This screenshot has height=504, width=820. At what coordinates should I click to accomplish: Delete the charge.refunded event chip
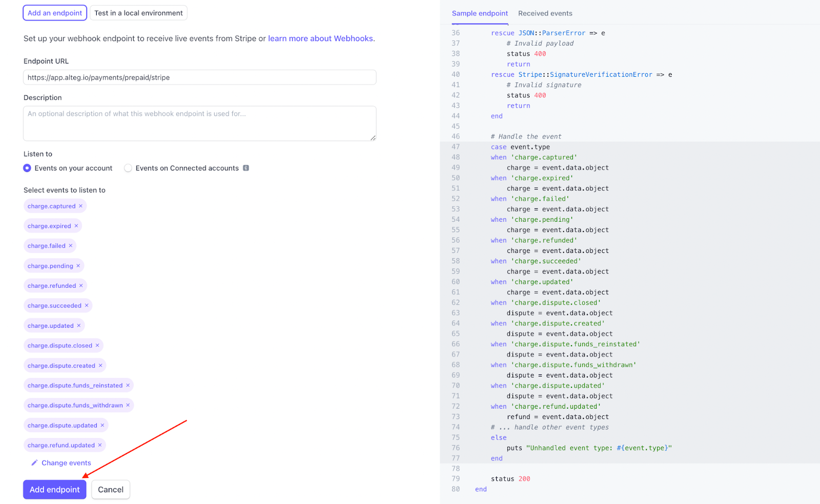[x=81, y=286]
